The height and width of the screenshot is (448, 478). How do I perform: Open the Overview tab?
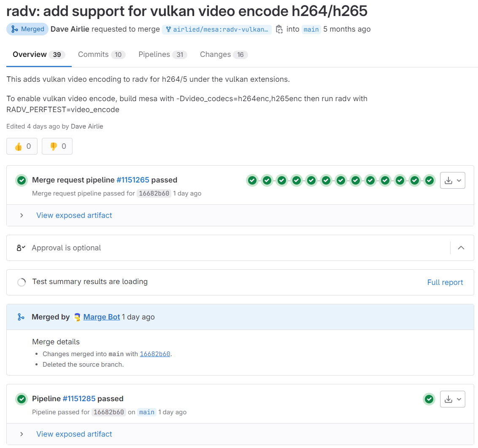coord(39,54)
